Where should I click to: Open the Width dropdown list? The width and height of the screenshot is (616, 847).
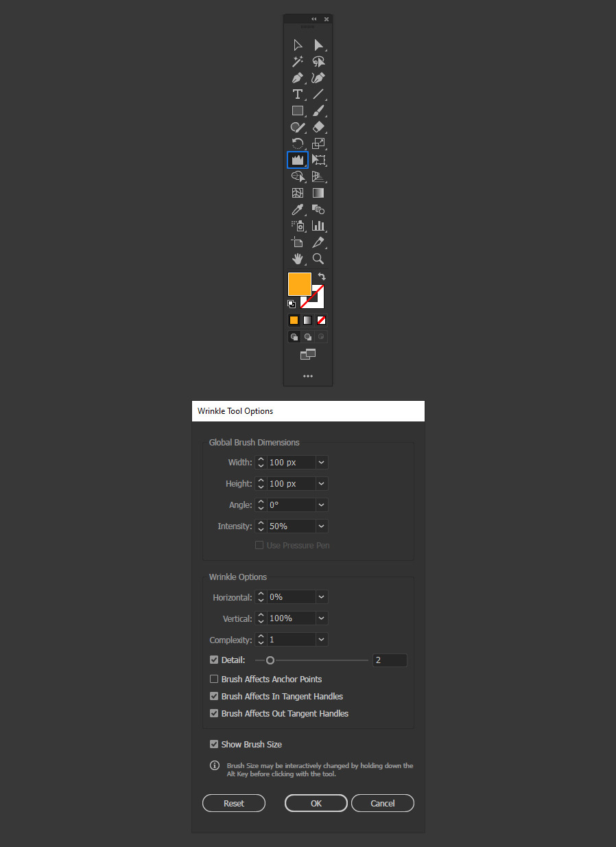321,463
